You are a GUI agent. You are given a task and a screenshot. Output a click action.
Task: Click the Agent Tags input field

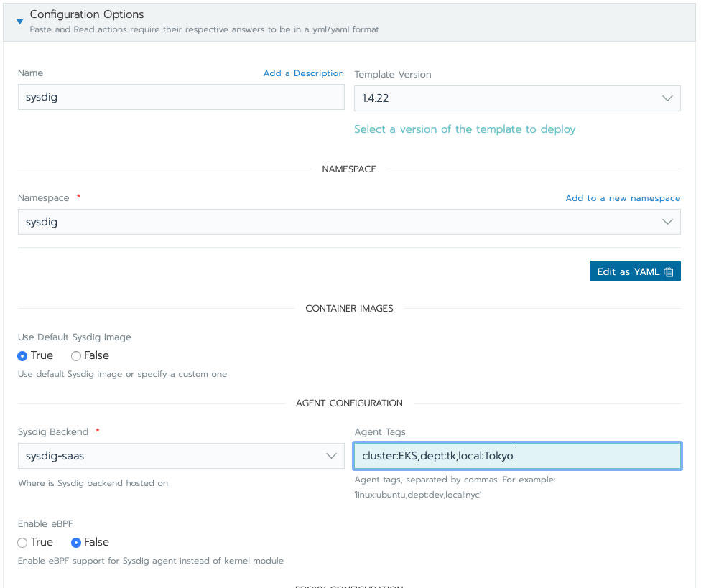[x=517, y=456]
